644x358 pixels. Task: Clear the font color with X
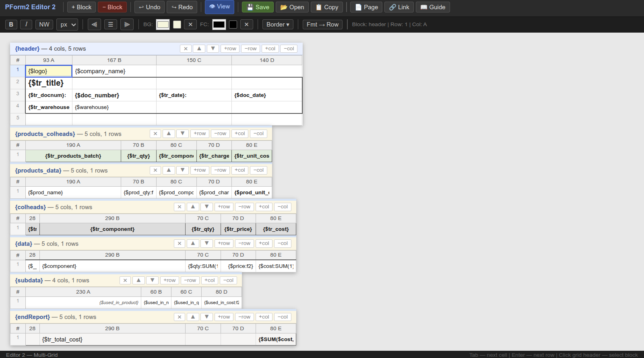point(246,25)
